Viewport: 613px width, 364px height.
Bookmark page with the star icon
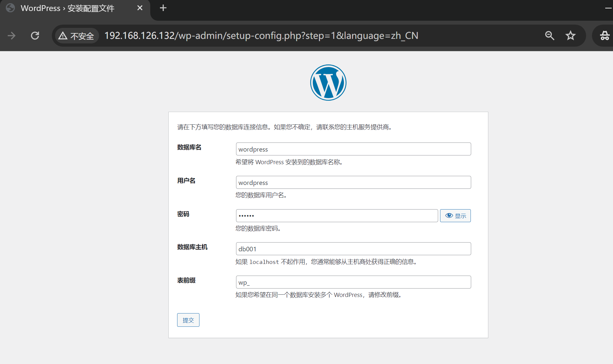click(570, 36)
